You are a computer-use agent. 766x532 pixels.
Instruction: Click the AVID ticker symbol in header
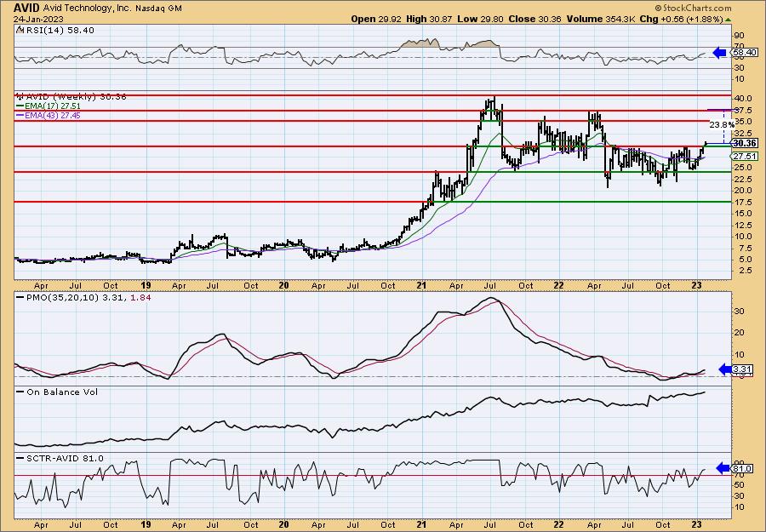[x=25, y=8]
